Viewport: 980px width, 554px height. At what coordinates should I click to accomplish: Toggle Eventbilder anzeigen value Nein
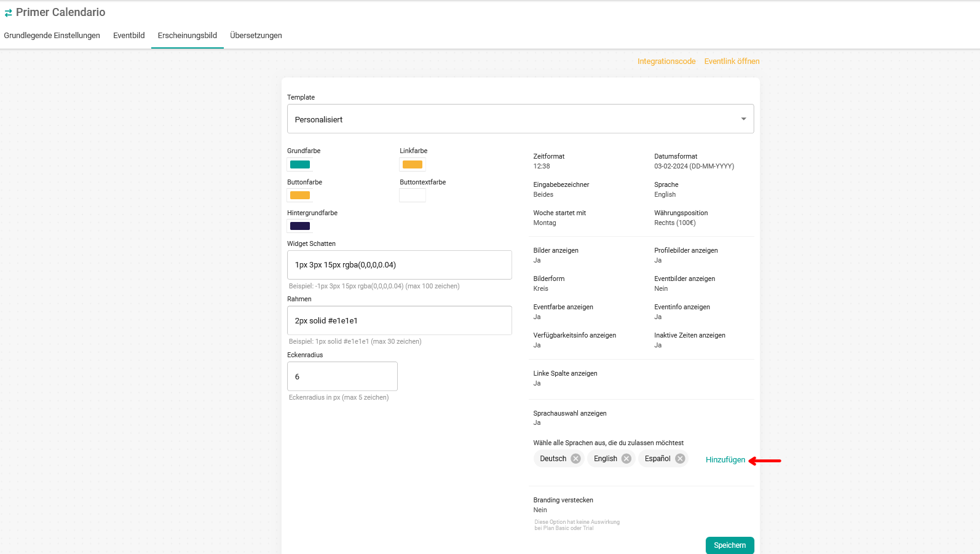tap(661, 289)
